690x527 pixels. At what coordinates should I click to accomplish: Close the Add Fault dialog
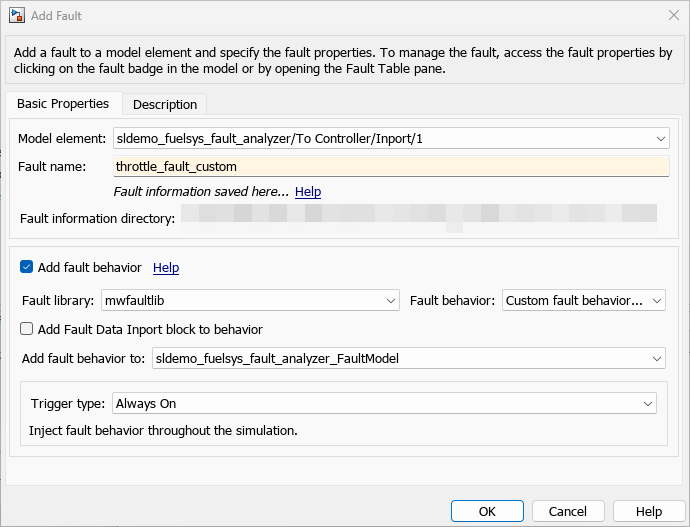pos(671,15)
